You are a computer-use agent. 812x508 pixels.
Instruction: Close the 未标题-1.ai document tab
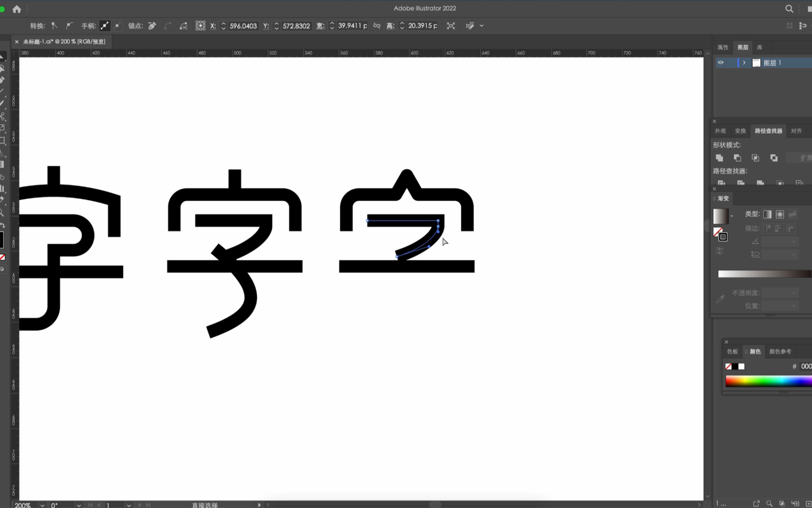pyautogui.click(x=17, y=42)
